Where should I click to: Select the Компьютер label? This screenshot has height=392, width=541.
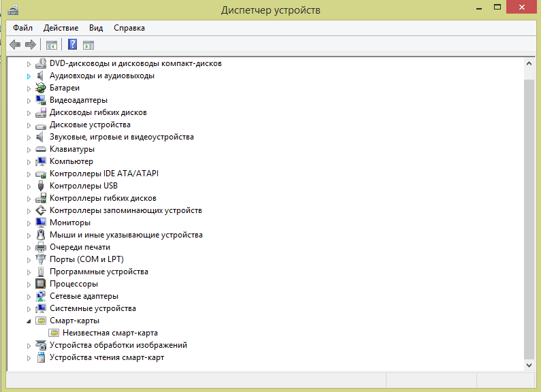(71, 161)
